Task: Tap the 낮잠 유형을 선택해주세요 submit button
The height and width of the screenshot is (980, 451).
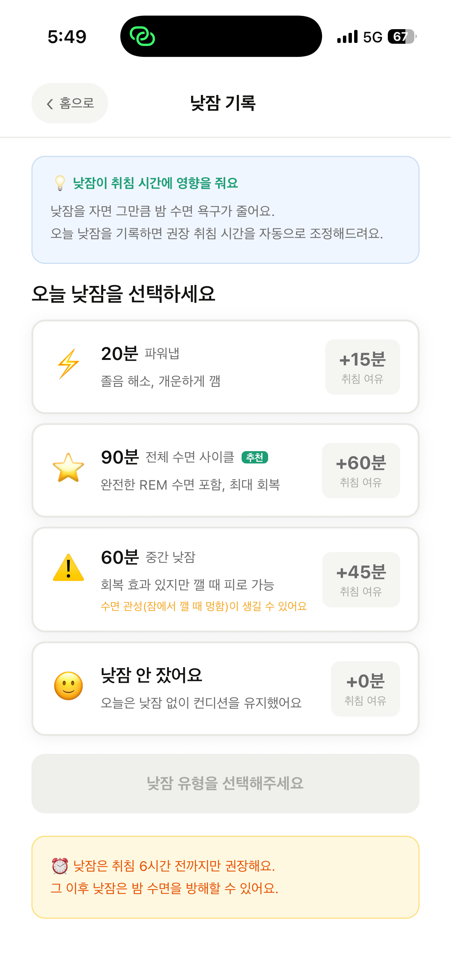Action: tap(225, 784)
